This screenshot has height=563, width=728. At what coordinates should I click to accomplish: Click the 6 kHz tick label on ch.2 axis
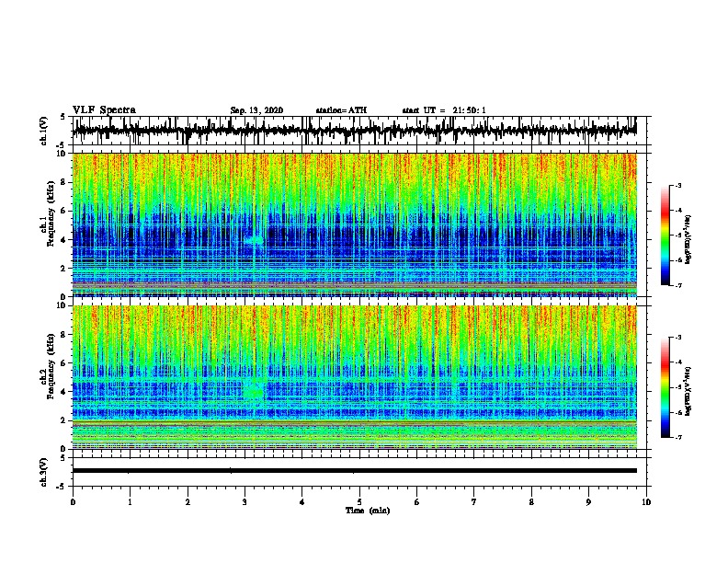click(x=63, y=363)
